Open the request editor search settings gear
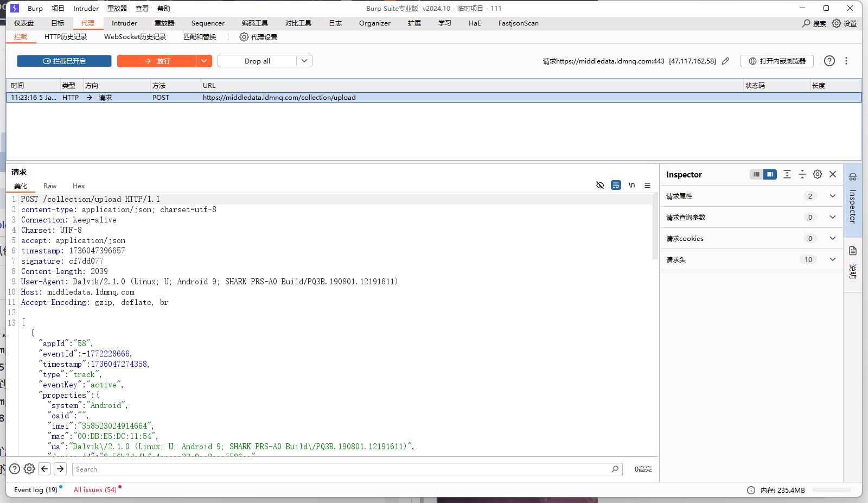The image size is (868, 503). pyautogui.click(x=29, y=469)
